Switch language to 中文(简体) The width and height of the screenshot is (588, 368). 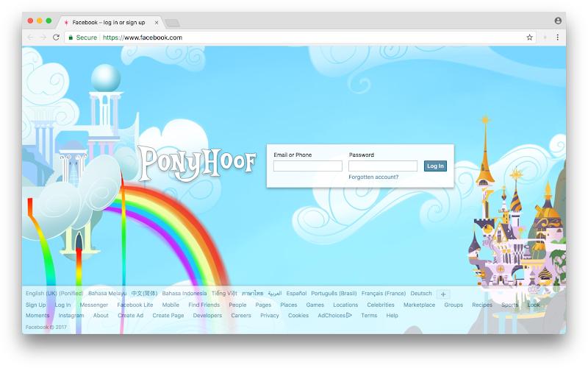144,293
